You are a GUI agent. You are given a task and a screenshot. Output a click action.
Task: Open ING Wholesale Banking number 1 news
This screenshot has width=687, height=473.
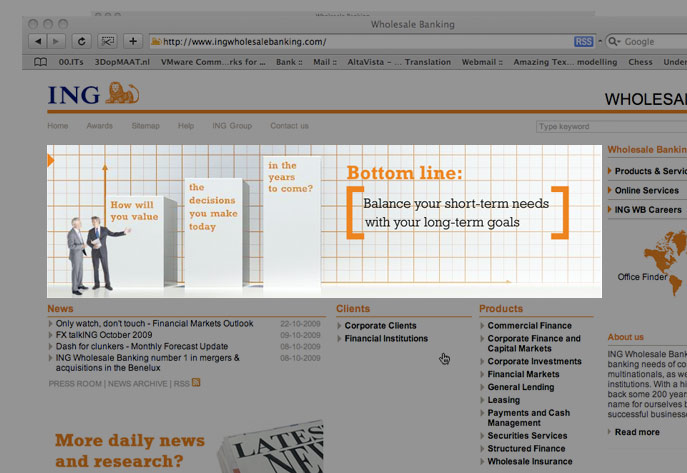click(x=147, y=363)
